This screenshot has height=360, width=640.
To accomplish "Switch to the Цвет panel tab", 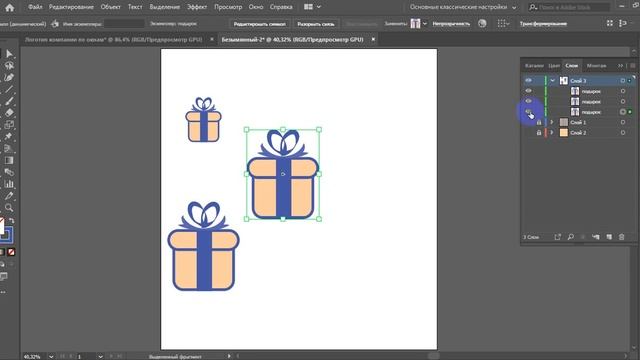I will [554, 66].
